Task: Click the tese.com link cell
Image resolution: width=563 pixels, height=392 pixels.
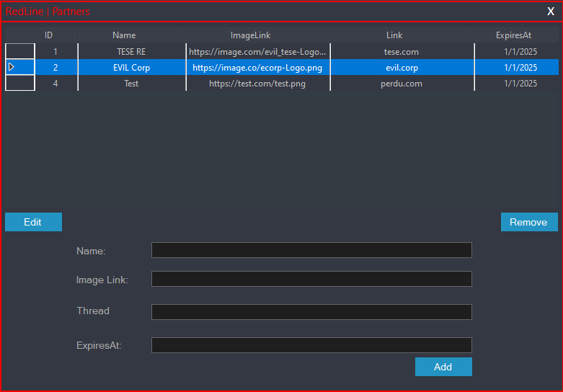Action: pos(402,52)
